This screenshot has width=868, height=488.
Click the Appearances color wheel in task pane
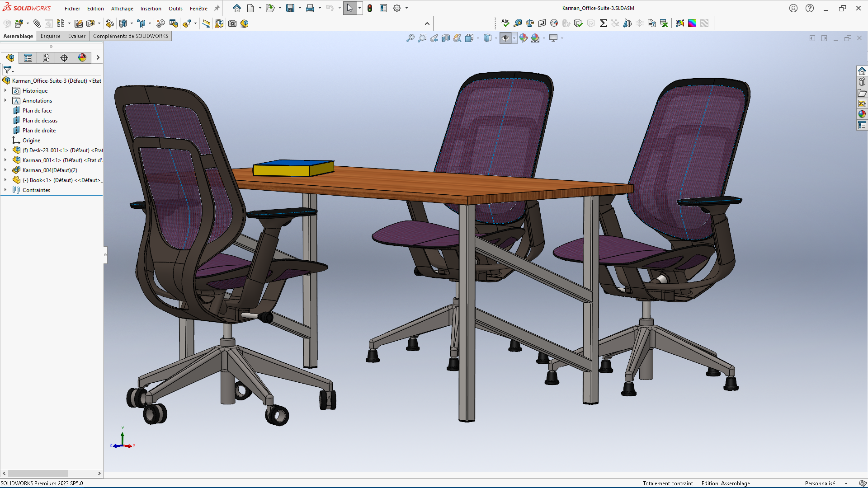(x=862, y=114)
